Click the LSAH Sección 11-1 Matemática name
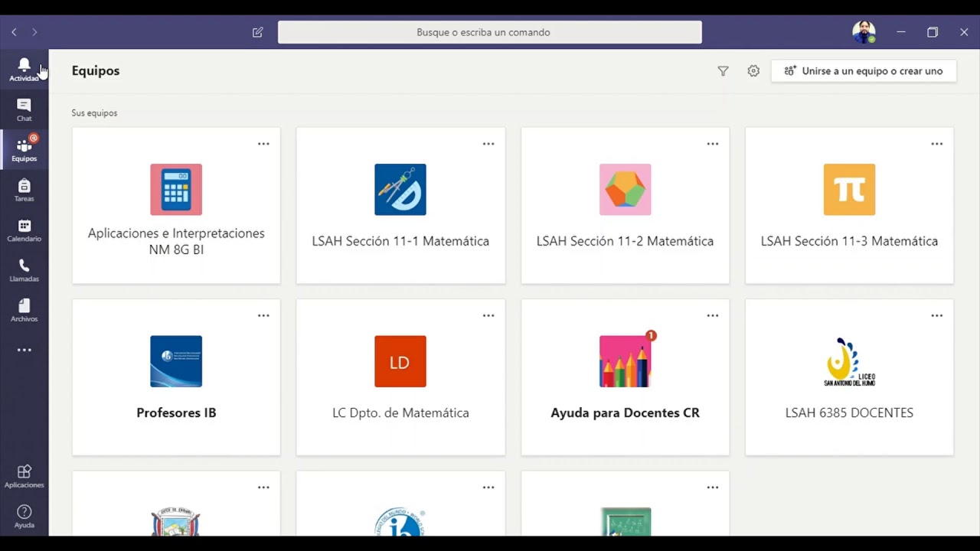The width and height of the screenshot is (980, 551). (400, 241)
